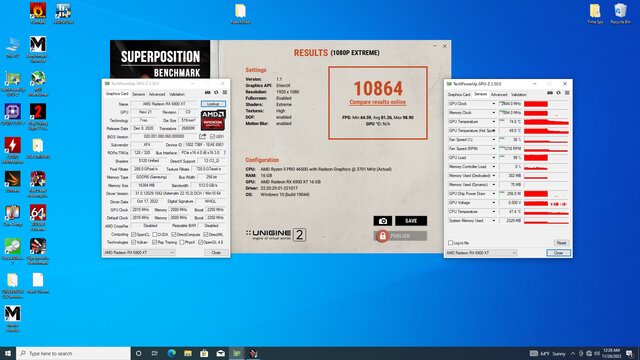Open Core Temp desktop shortcut

coord(13,216)
